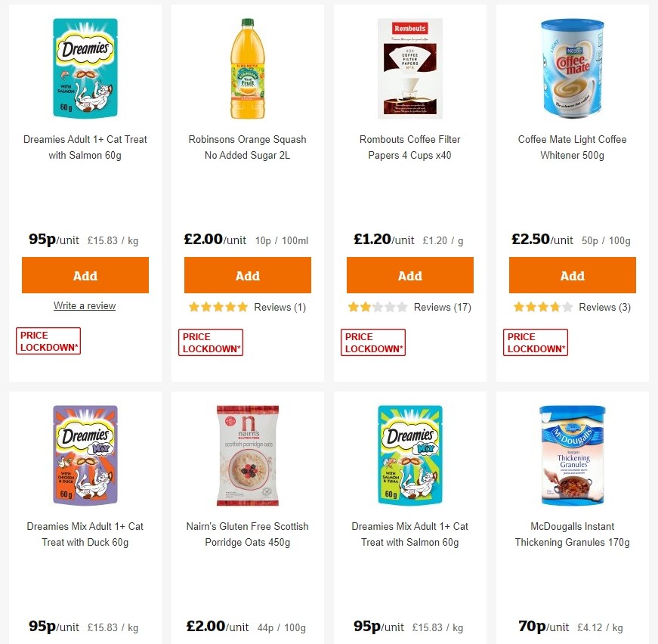Open the McDougalls Thickening Granules image
Screen dimensions: 658x644
572,454
